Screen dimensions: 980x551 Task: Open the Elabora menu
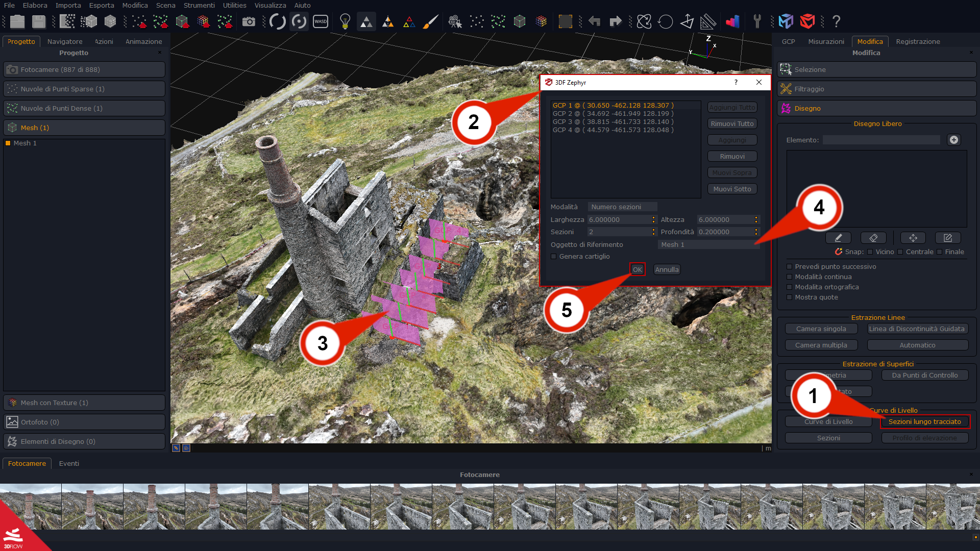35,6
